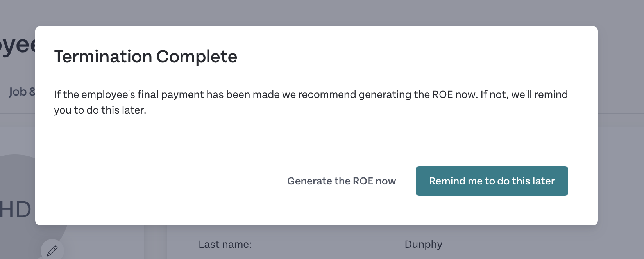Click the dimmed Employee page heading
Image resolution: width=644 pixels, height=259 pixels.
coord(18,45)
